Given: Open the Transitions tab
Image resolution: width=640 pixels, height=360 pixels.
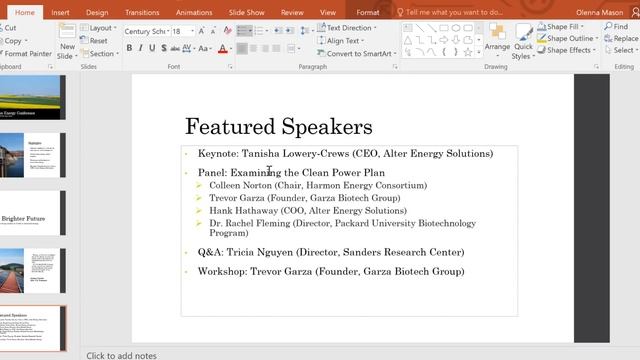Looking at the screenshot, I should [x=142, y=13].
